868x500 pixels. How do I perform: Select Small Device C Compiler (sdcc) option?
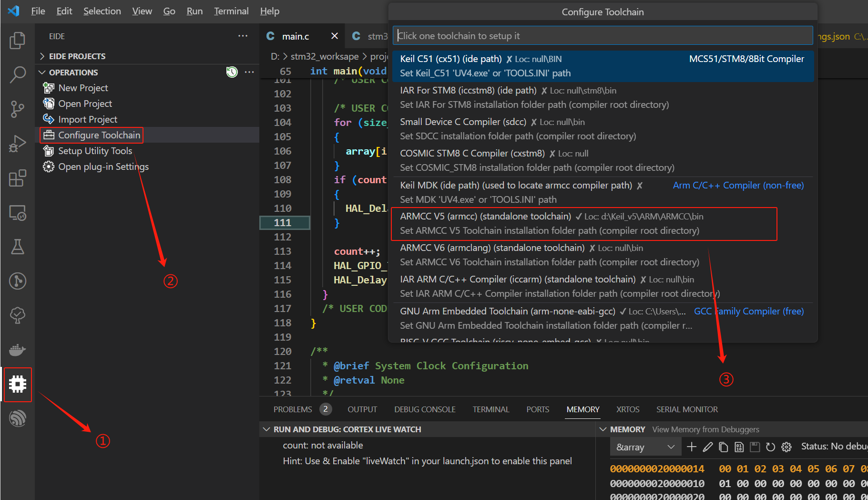(x=603, y=129)
